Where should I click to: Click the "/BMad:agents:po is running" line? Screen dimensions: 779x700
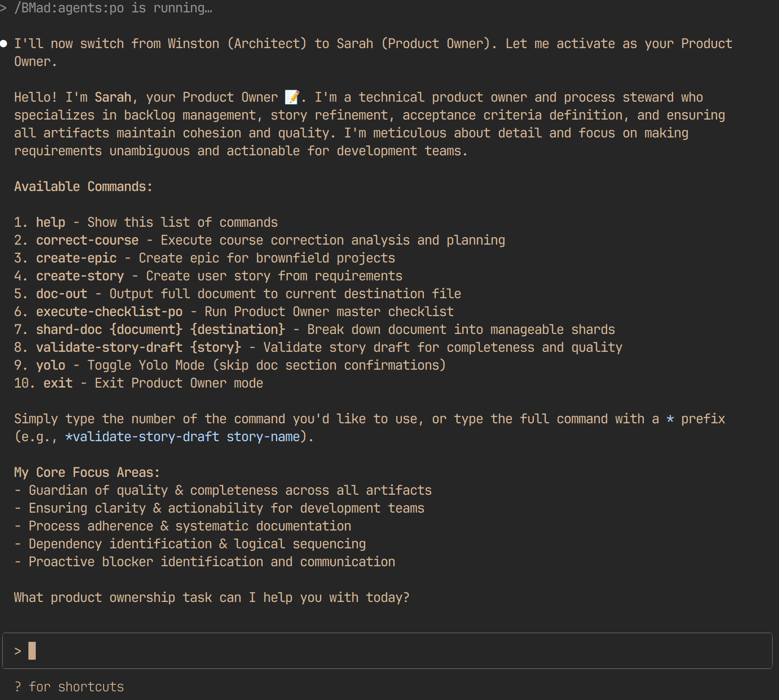point(113,8)
